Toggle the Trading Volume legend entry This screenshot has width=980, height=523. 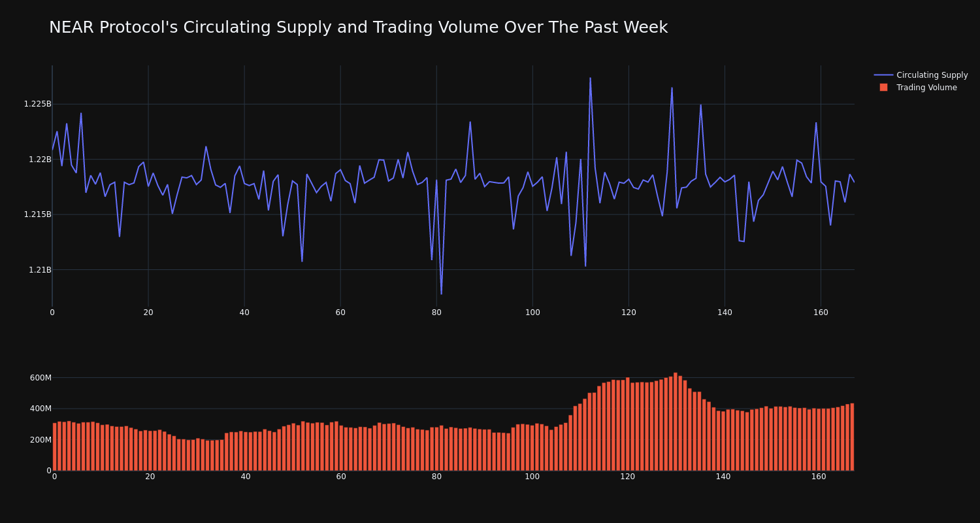(918, 88)
